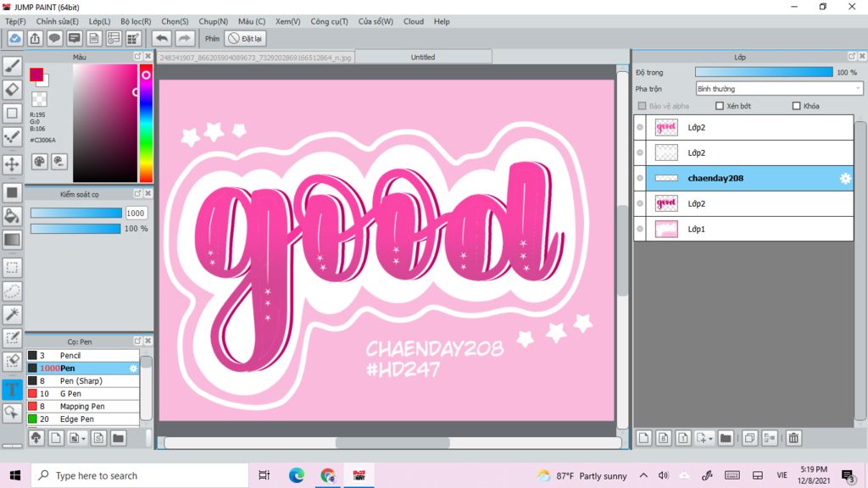The image size is (868, 488).
Task: Select the Dot pen tool
Action: 12,136
